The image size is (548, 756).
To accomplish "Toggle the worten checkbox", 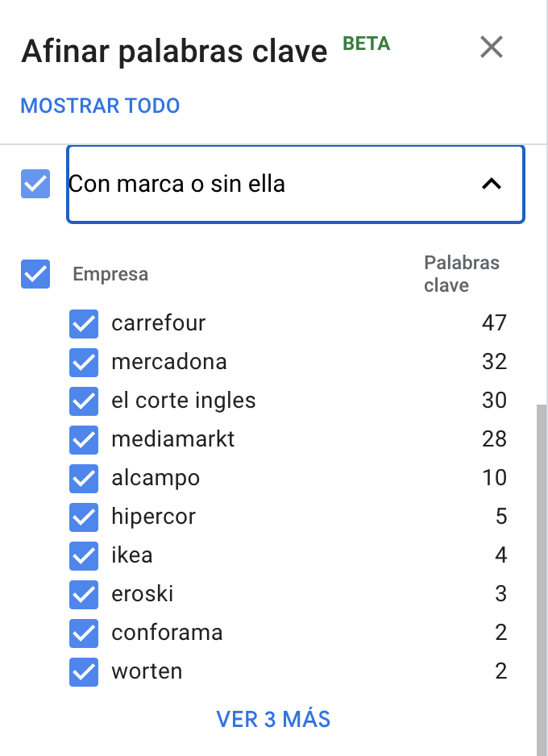I will pos(84,671).
